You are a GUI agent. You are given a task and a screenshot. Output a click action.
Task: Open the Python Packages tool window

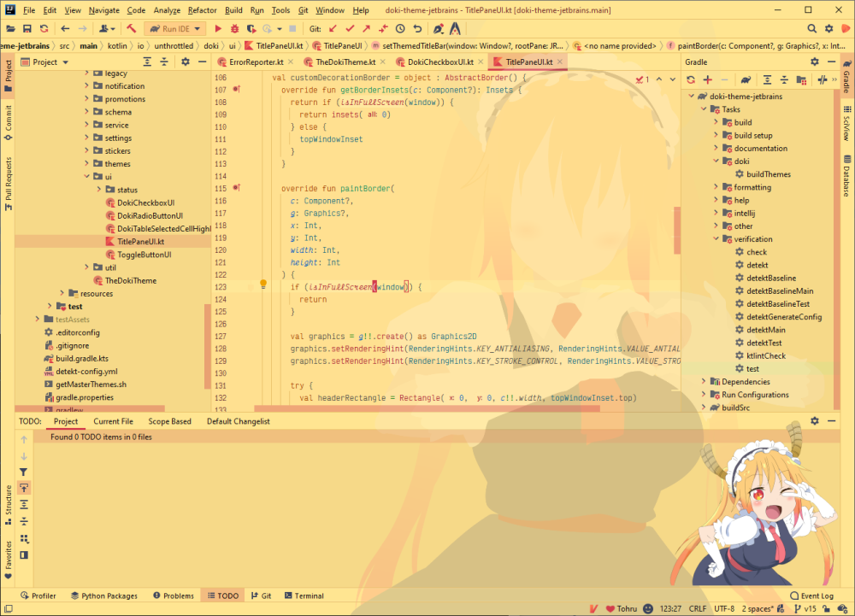click(x=104, y=595)
